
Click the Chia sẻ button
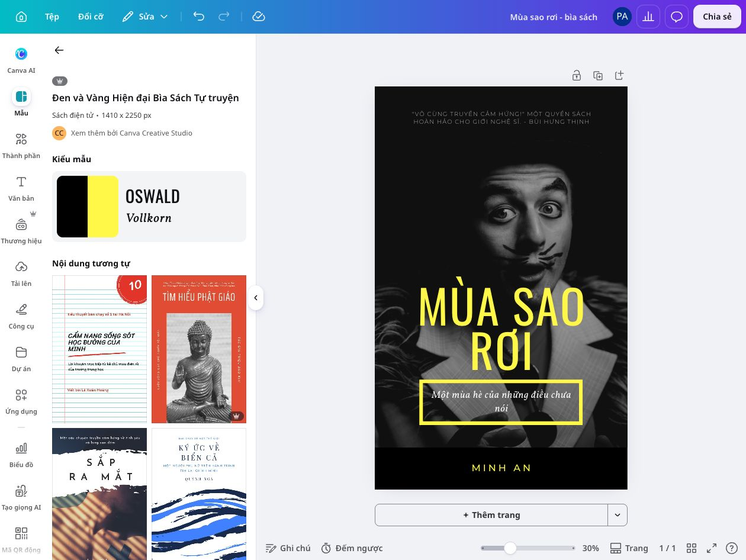(x=717, y=17)
